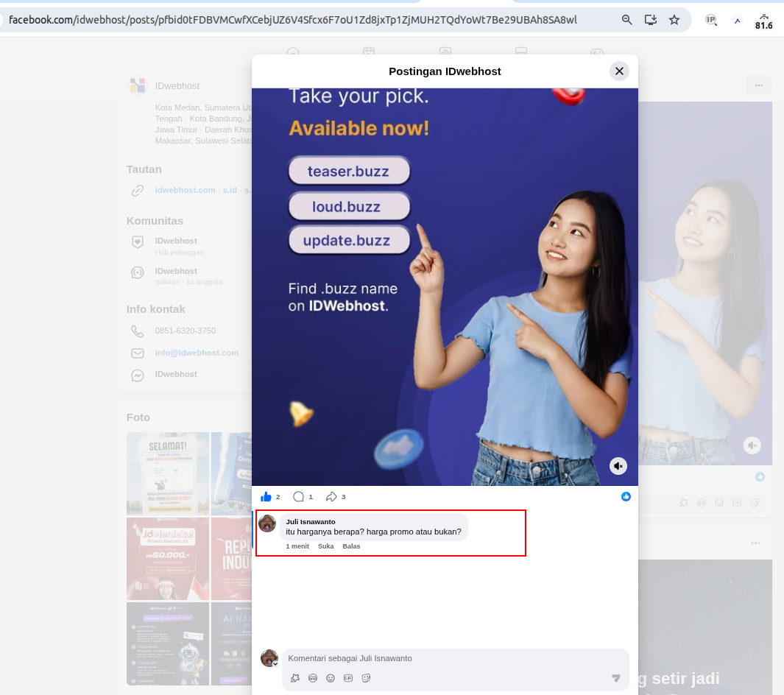The height and width of the screenshot is (695, 784).
Task: Open the SELAMAT photo thumbnail
Action: [168, 473]
